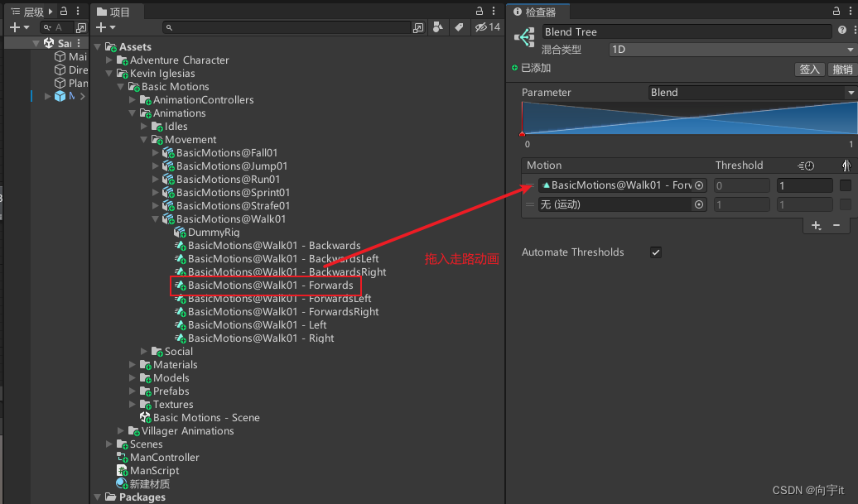This screenshot has height=504, width=858.
Task: Select BasicMotions@Walk01 - Right clip
Action: 261,338
